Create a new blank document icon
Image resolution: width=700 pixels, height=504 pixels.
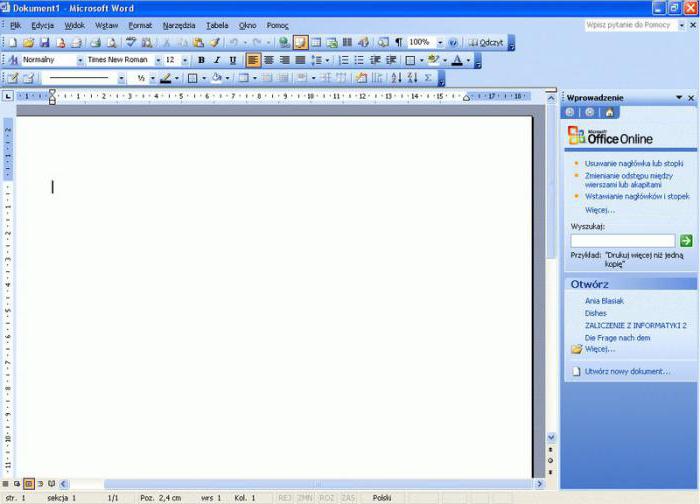pyautogui.click(x=12, y=43)
